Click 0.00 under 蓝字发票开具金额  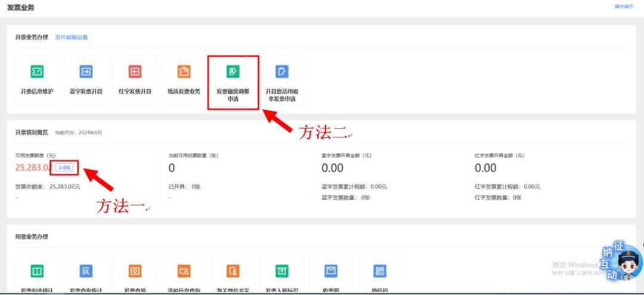(333, 168)
